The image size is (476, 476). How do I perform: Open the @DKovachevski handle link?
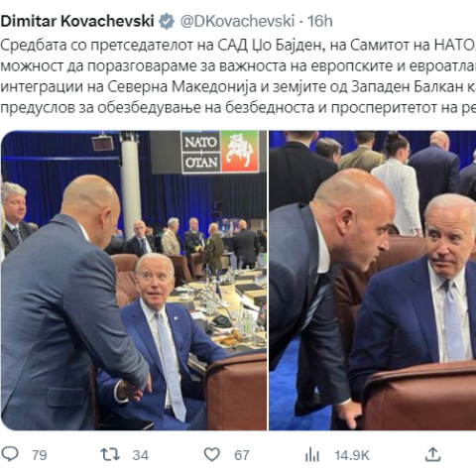pyautogui.click(x=237, y=21)
